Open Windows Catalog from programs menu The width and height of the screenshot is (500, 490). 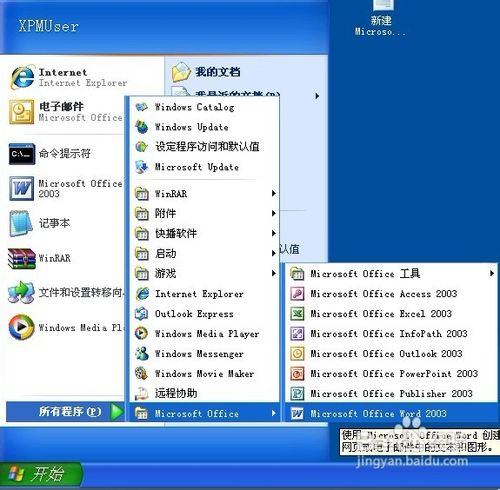(x=204, y=107)
